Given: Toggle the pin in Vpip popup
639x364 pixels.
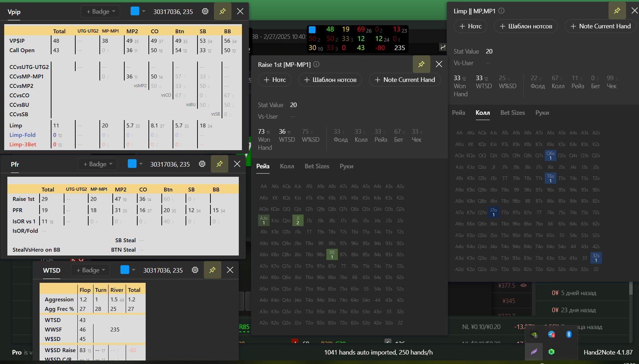Looking at the screenshot, I should tap(223, 12).
